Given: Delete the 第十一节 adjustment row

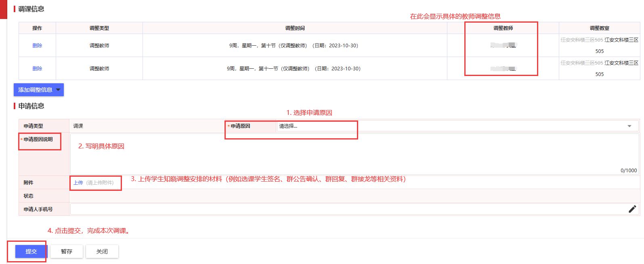Looking at the screenshot, I should [x=37, y=69].
